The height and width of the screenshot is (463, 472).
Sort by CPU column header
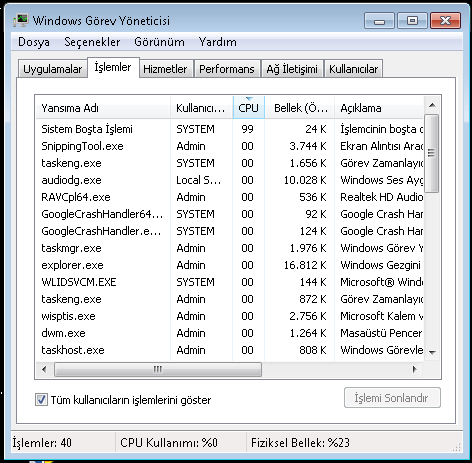pyautogui.click(x=249, y=108)
